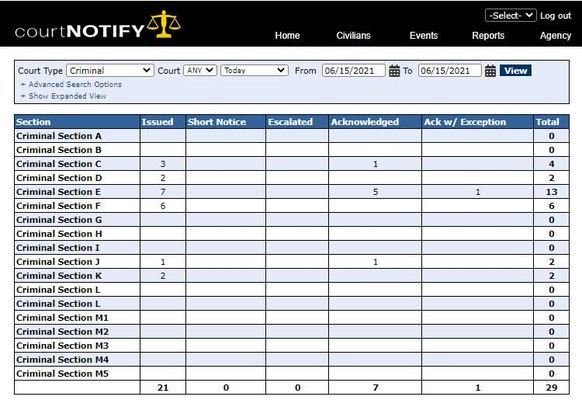Click the Log out link
The width and height of the screenshot is (582, 400).
tap(555, 16)
